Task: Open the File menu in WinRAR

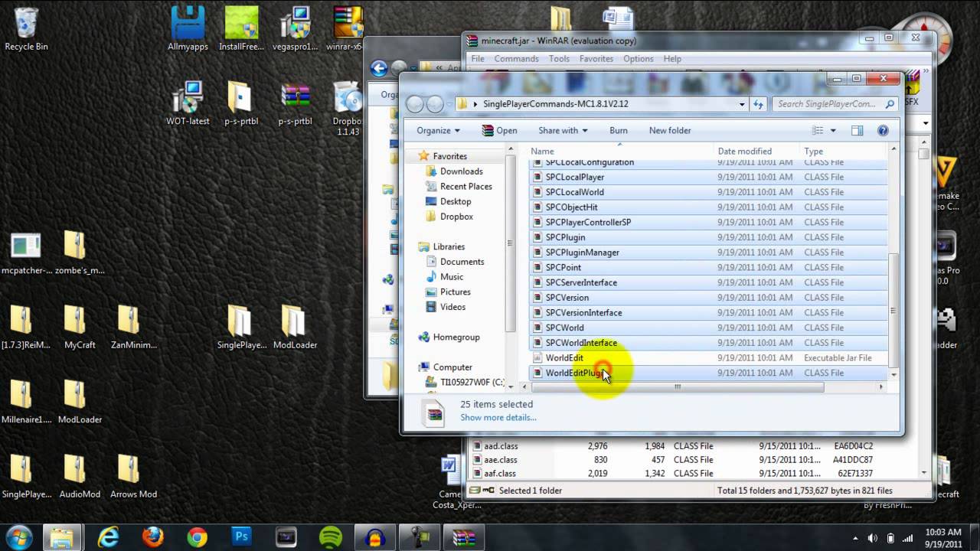Action: tap(478, 58)
